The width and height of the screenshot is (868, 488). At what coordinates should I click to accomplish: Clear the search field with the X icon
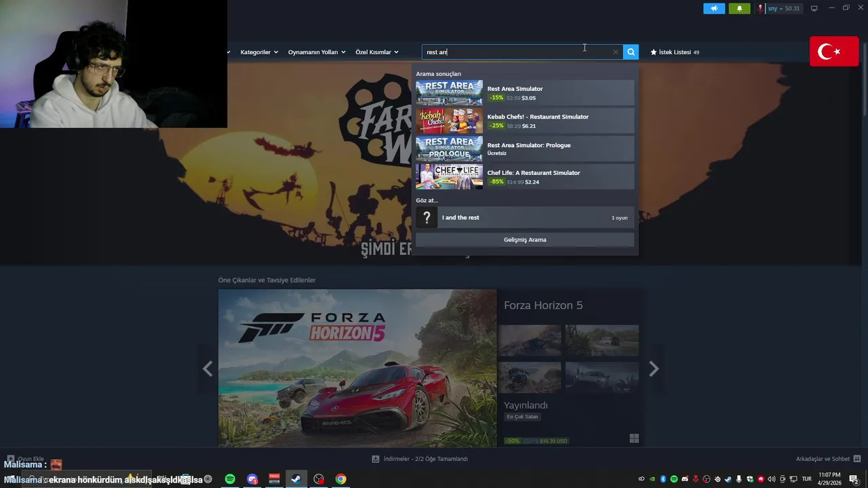(x=616, y=52)
